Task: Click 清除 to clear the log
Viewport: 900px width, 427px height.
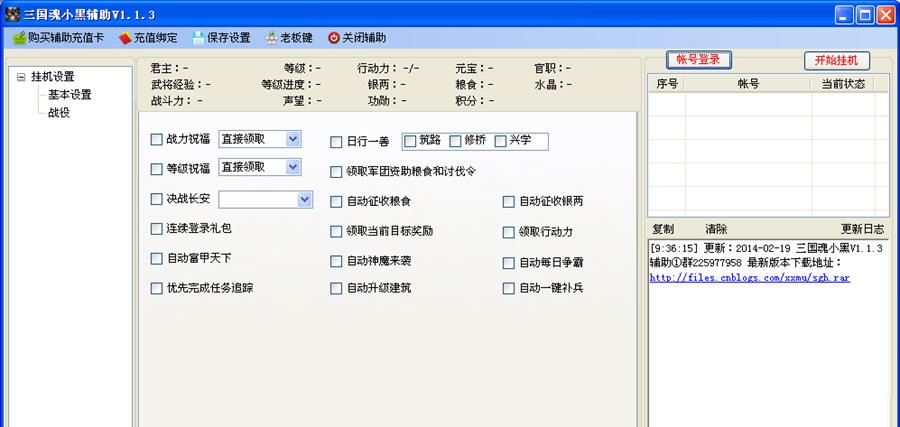Action: 716,229
